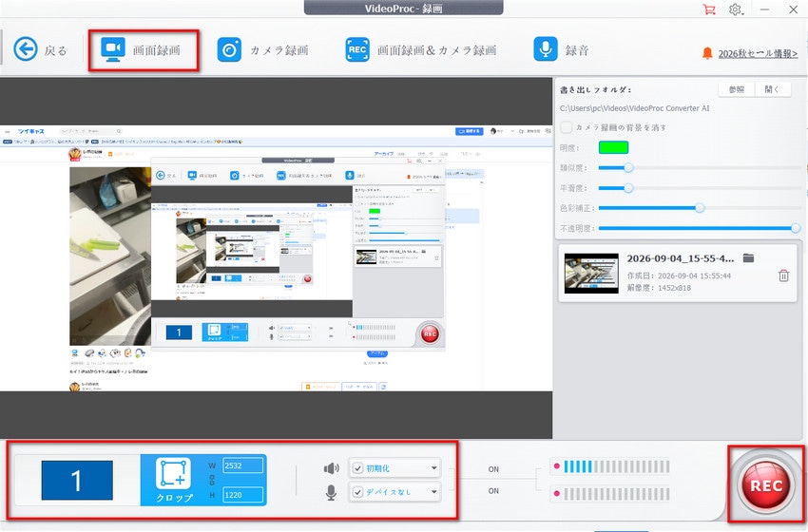Toggle the speaker ON switch label

pyautogui.click(x=493, y=469)
